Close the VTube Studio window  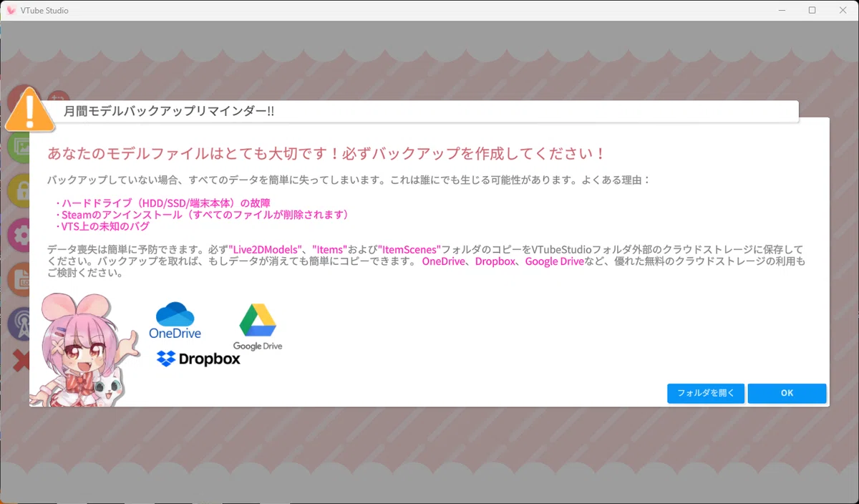[843, 10]
